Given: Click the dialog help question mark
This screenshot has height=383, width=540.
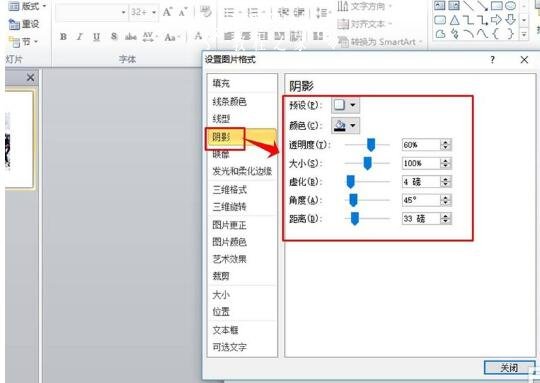Looking at the screenshot, I should (492, 60).
